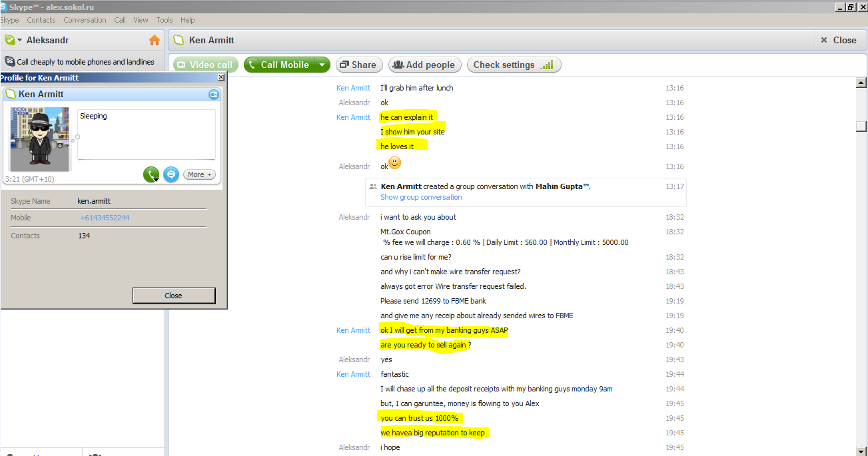The height and width of the screenshot is (456, 868).
Task: Click the 'Show group conversation' link
Action: click(x=421, y=197)
